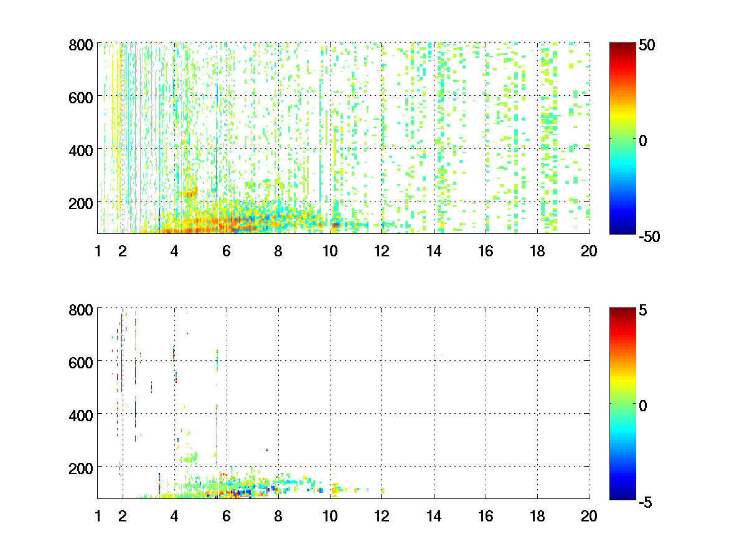Click the '6' x-axis label of the lower plot

[x=226, y=516]
